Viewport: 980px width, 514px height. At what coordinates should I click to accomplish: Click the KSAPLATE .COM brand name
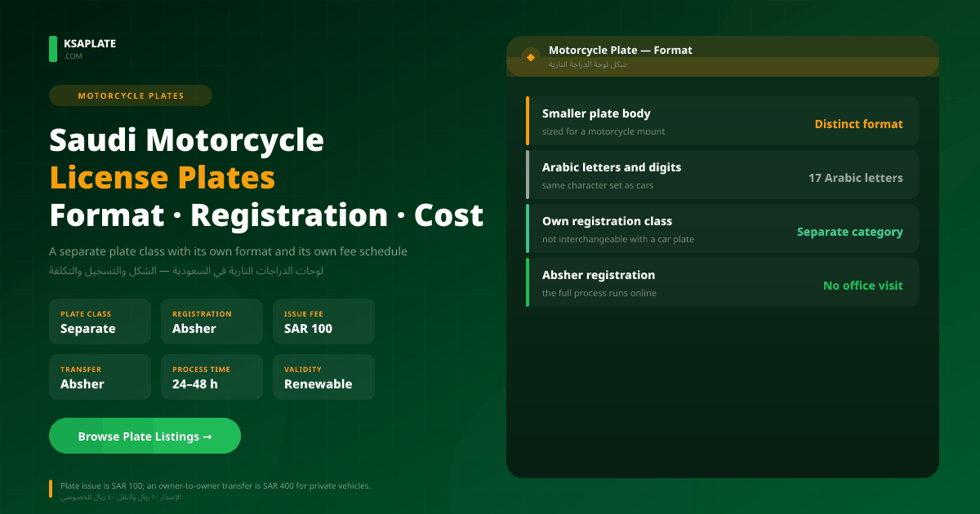click(x=90, y=49)
